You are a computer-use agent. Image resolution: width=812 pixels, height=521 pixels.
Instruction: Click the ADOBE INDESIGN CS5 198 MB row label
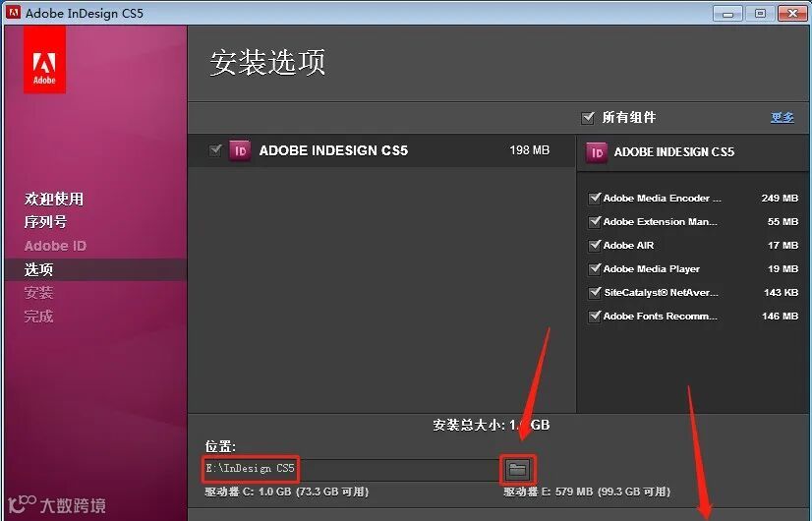click(x=333, y=150)
